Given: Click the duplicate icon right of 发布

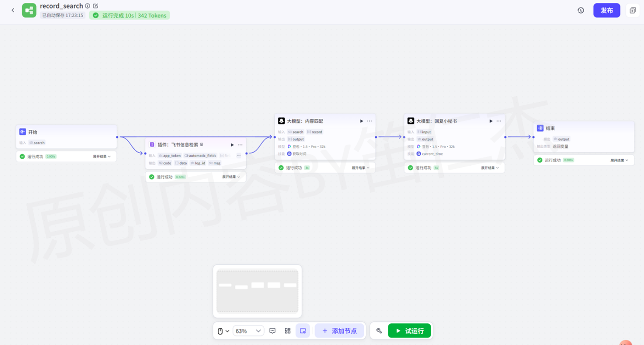Looking at the screenshot, I should pyautogui.click(x=633, y=10).
